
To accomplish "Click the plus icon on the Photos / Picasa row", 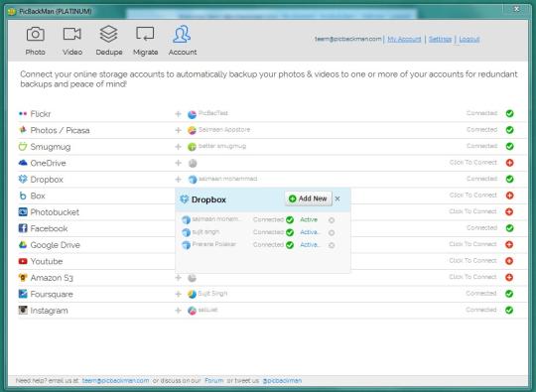I will (178, 130).
